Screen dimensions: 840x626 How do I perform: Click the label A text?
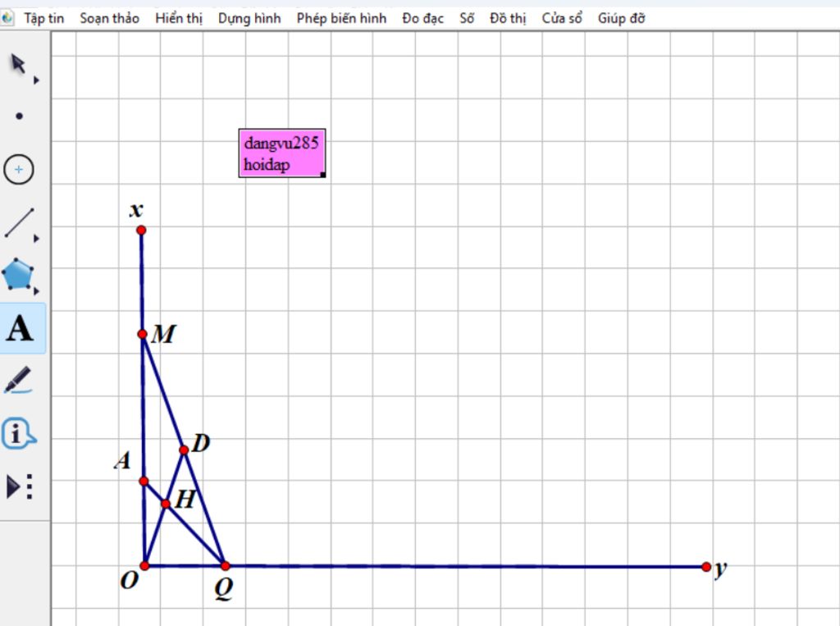coord(123,459)
